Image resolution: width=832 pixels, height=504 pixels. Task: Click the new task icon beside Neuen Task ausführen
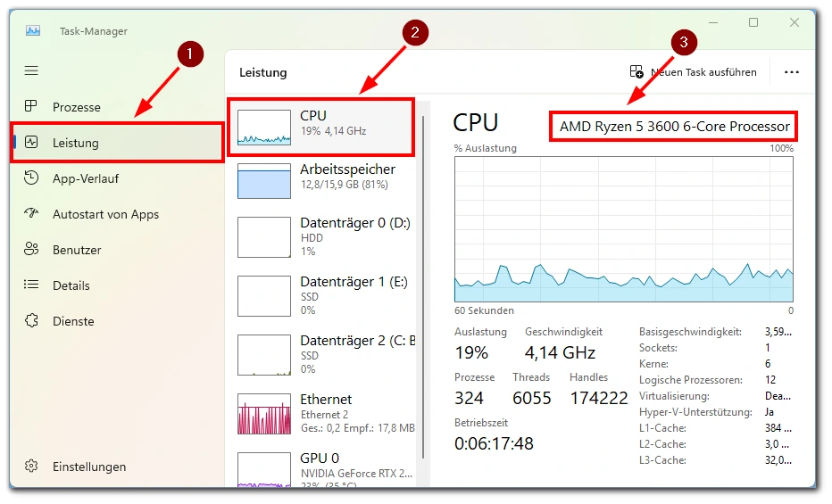pos(636,71)
